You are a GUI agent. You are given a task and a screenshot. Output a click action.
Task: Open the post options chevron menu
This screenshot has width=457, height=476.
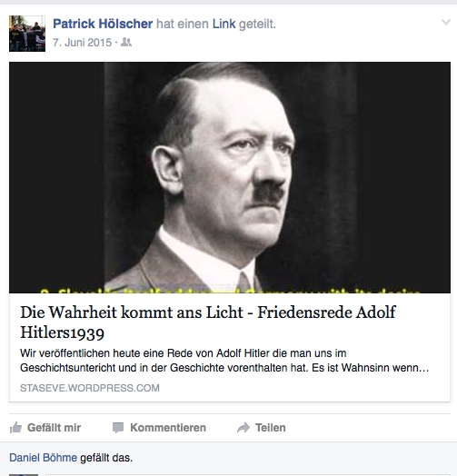[445, 22]
